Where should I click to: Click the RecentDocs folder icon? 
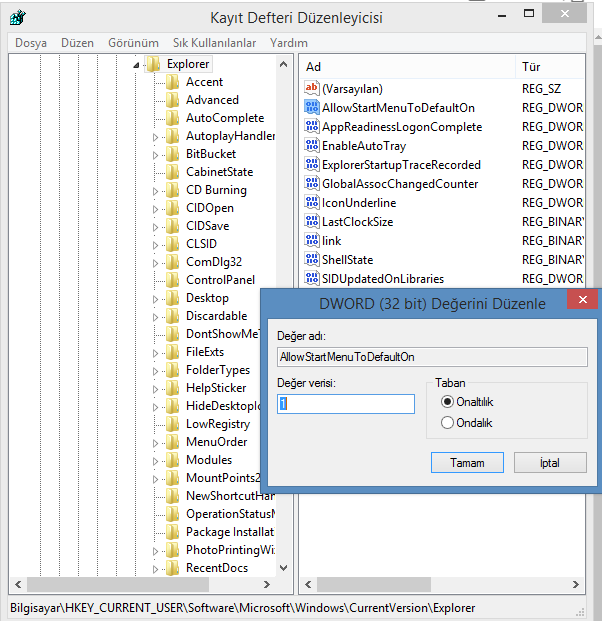coord(172,568)
